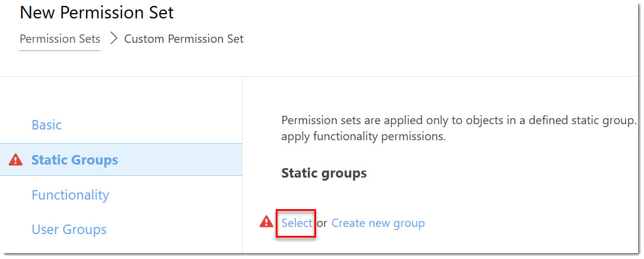Click the Create new group link
Screen dimensions: 644x259
(378, 223)
